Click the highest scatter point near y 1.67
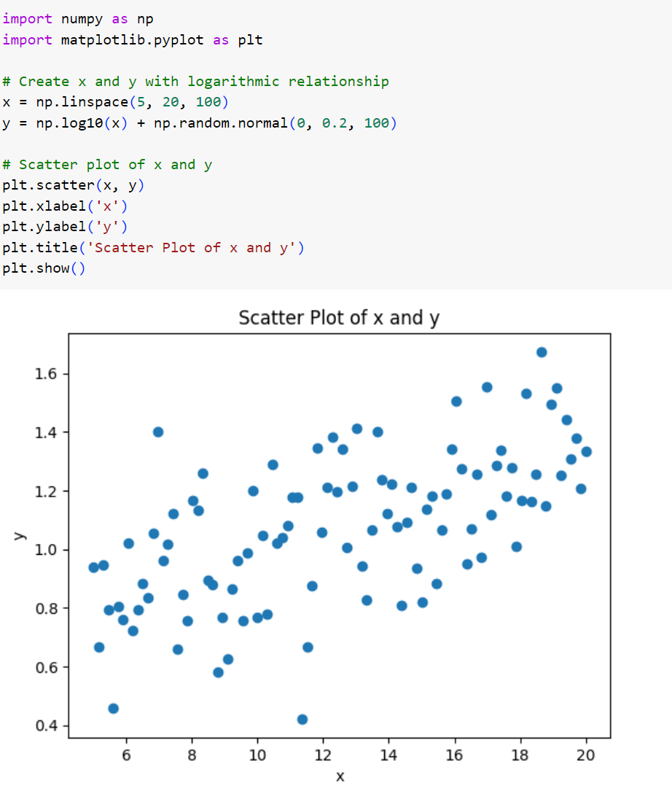 click(x=542, y=352)
